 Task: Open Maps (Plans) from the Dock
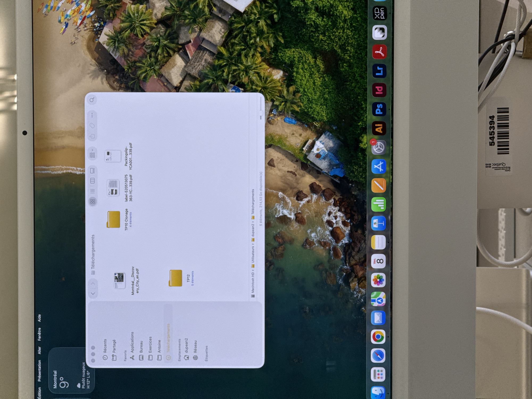coord(378,299)
